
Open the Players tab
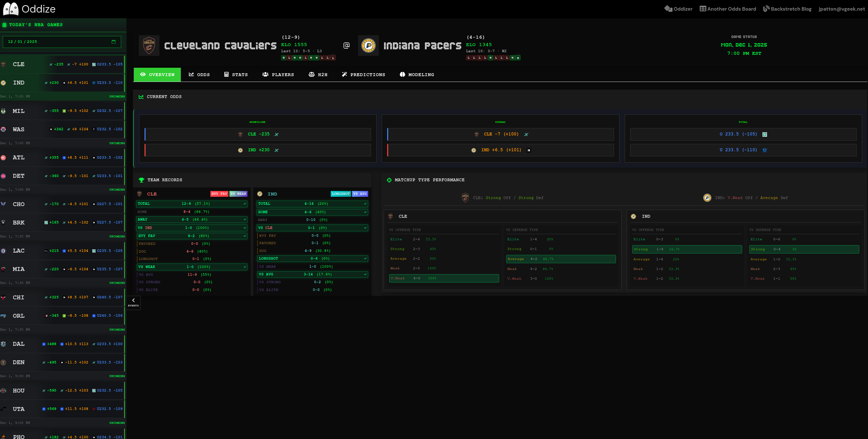(x=278, y=75)
